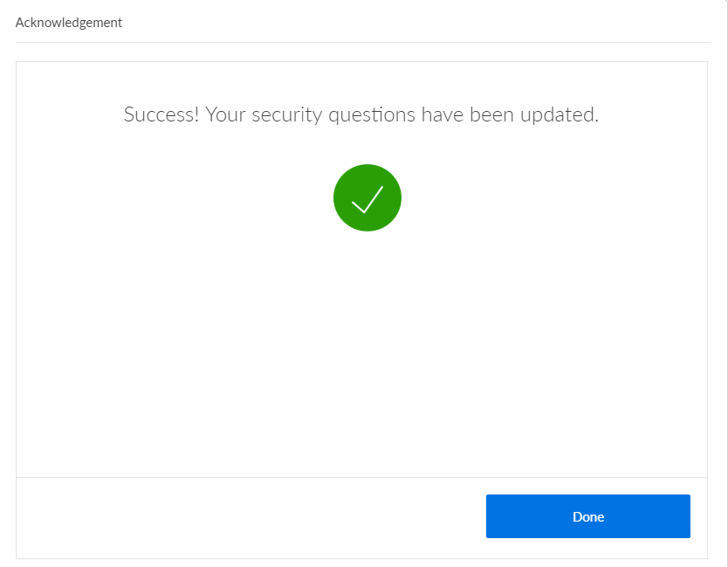Click the footer area left of Done
Viewport: 728px width, 567px height.
(x=244, y=517)
